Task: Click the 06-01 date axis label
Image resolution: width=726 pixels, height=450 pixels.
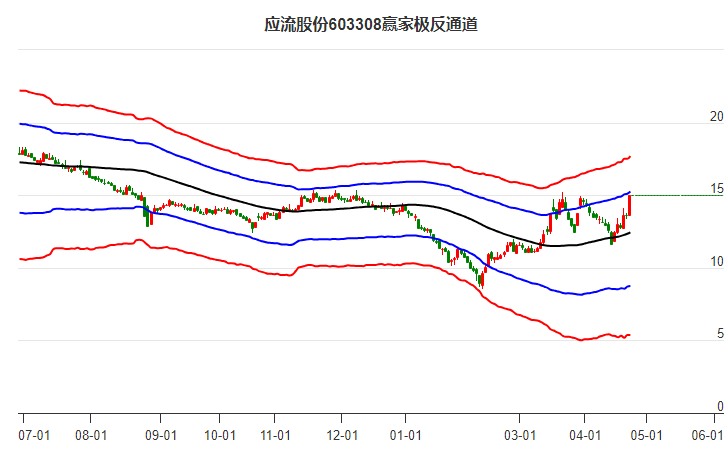Action: point(707,435)
